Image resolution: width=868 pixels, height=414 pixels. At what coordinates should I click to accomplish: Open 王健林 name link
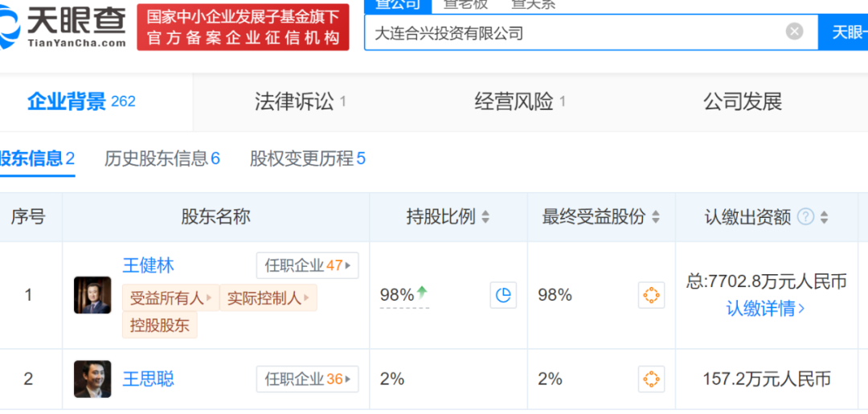(148, 265)
